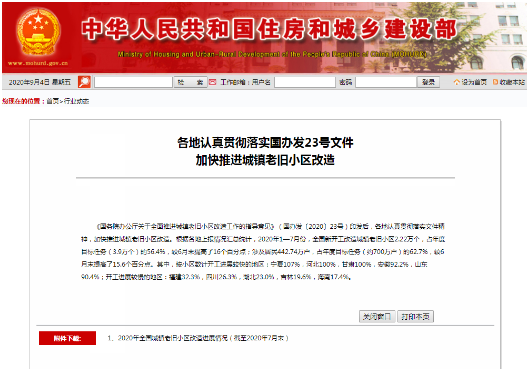Click the 中华人民共和国住房和城乡建设部 header title
Image resolution: width=527 pixels, height=369 pixels.
270,30
